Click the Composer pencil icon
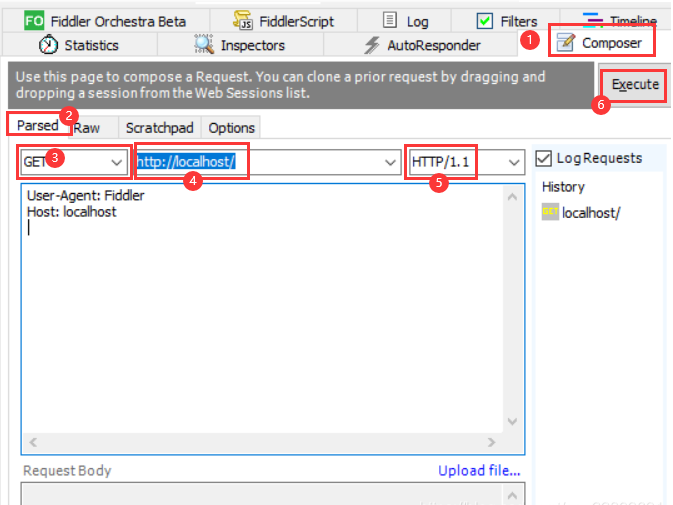673x505 pixels. [x=566, y=42]
